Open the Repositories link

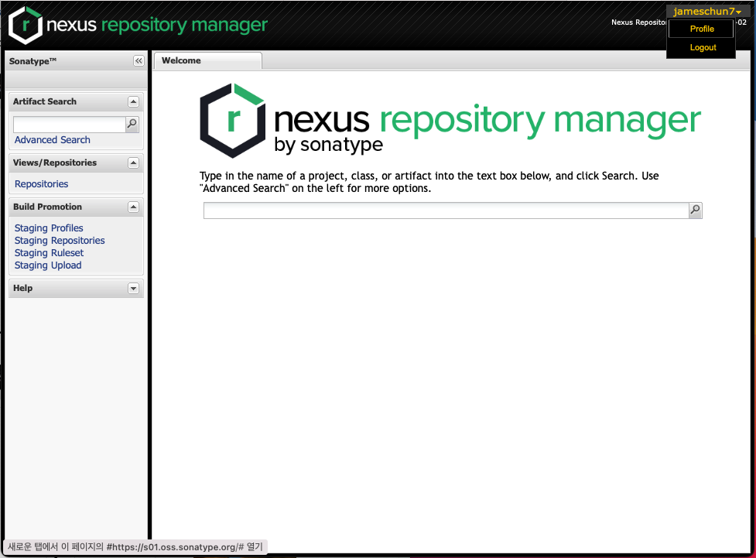(42, 183)
